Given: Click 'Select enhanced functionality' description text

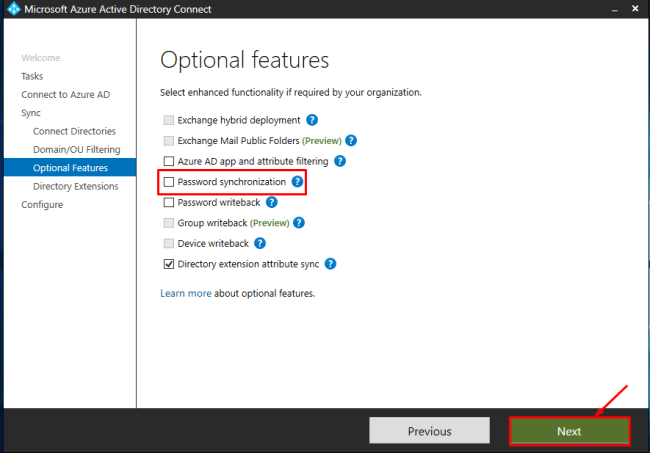Looking at the screenshot, I should pyautogui.click(x=291, y=92).
